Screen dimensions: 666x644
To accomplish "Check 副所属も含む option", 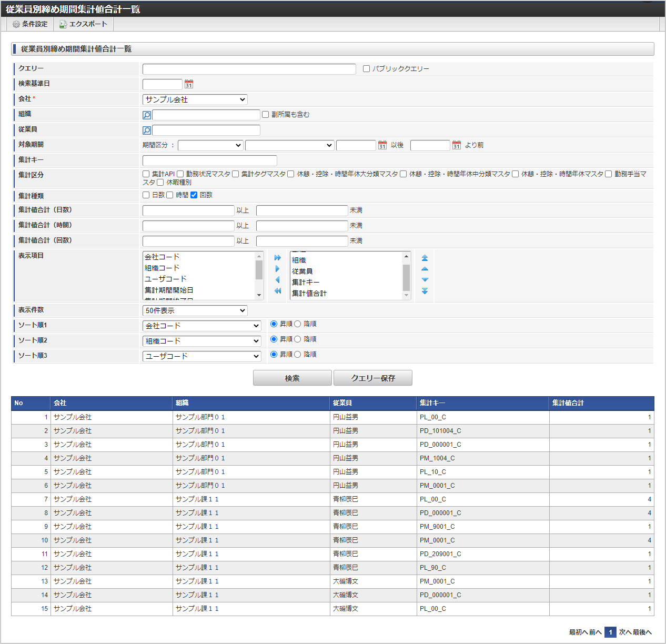I will coord(266,115).
